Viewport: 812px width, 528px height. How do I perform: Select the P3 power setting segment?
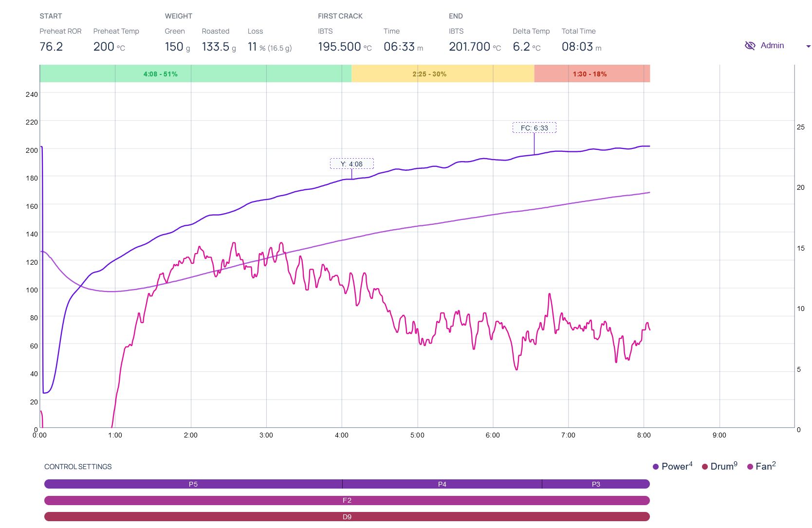pos(596,484)
